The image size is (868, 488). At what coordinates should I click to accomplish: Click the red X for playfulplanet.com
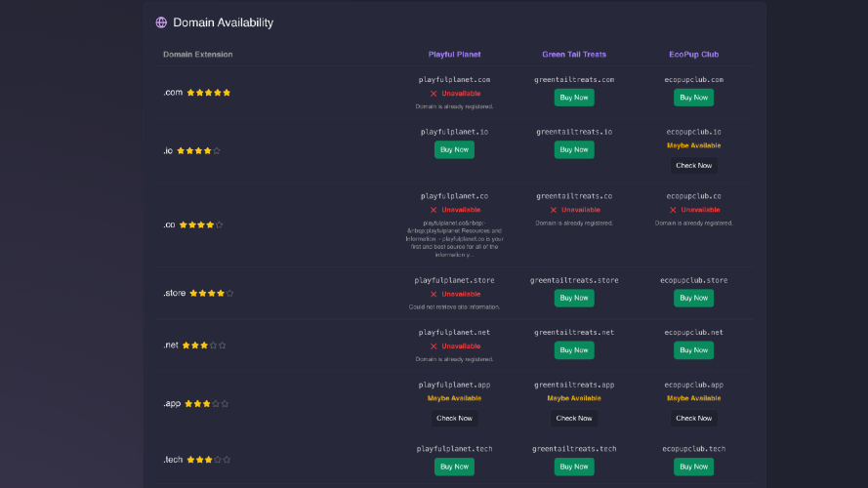tap(434, 94)
